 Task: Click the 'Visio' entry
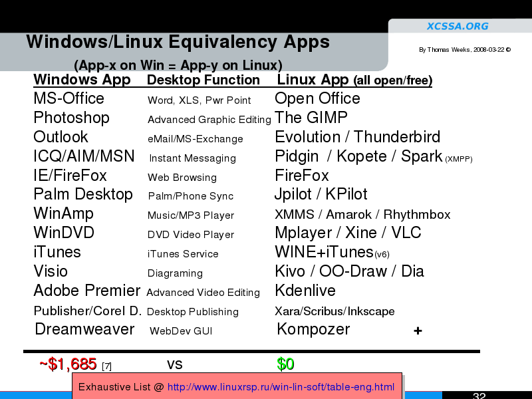pyautogui.click(x=51, y=271)
